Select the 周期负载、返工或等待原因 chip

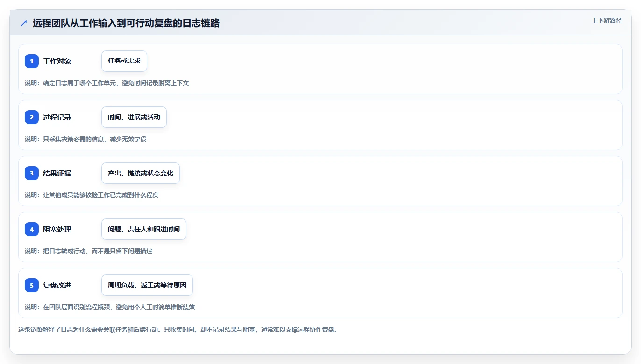pos(147,285)
